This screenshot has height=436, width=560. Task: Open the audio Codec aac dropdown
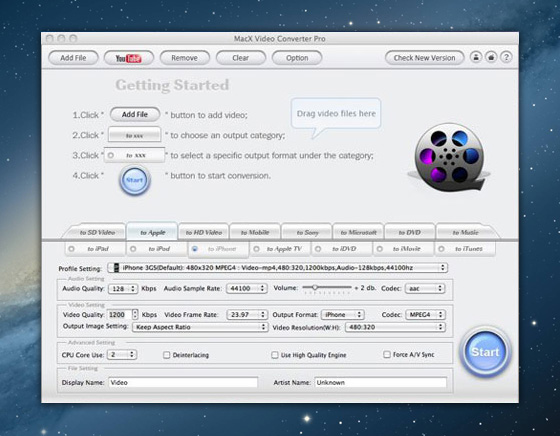[425, 289]
